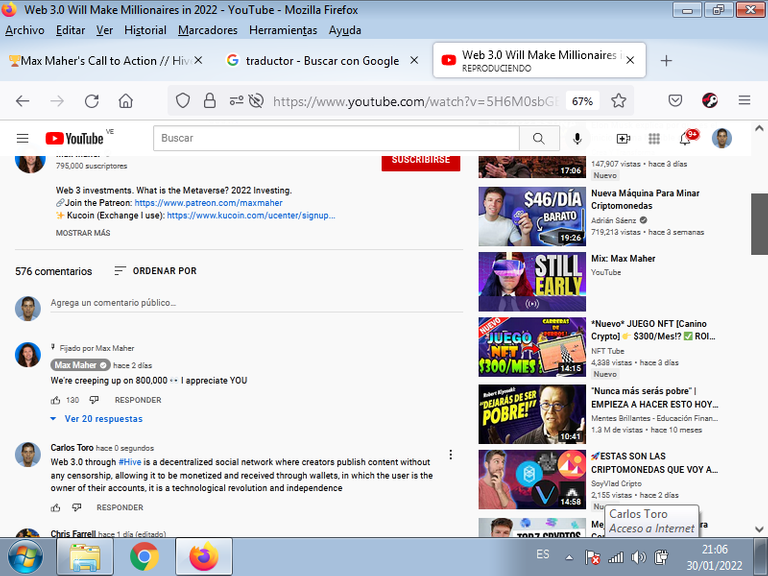Go back using the browser back arrow
Screen dimensions: 768x576
pyautogui.click(x=23, y=101)
